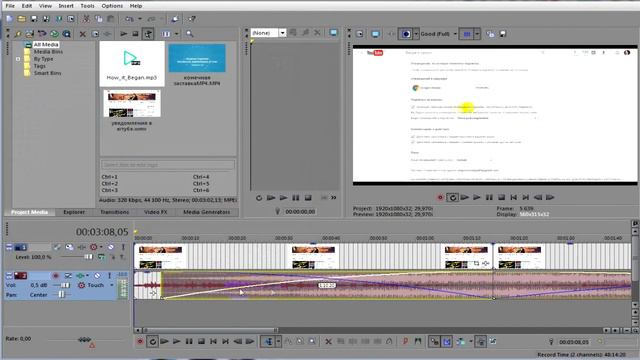This screenshot has height=360, width=640.
Task: Toggle Loop Playback in the Video Preview transport
Action: coord(452,198)
